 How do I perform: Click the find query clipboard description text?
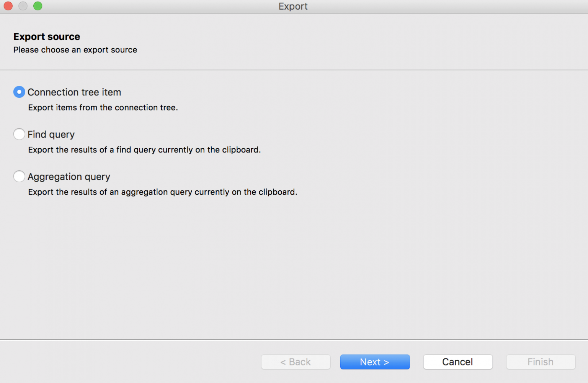[x=144, y=150]
